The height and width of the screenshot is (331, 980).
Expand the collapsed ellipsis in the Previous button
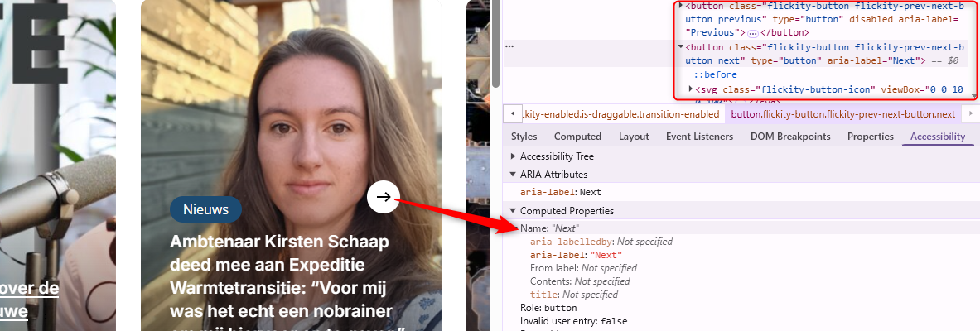point(752,33)
